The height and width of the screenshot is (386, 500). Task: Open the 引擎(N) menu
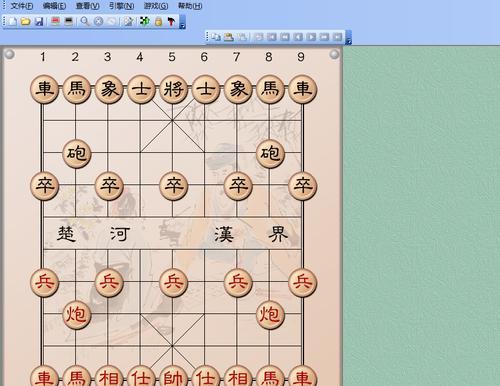[x=121, y=6]
